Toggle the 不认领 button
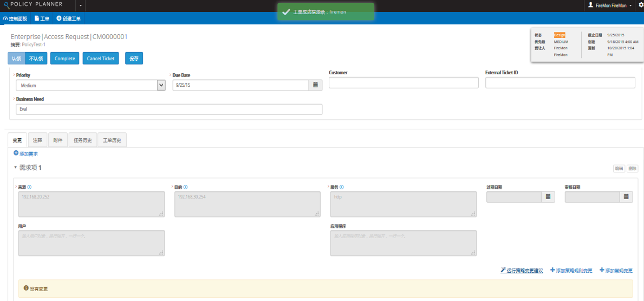 (36, 59)
